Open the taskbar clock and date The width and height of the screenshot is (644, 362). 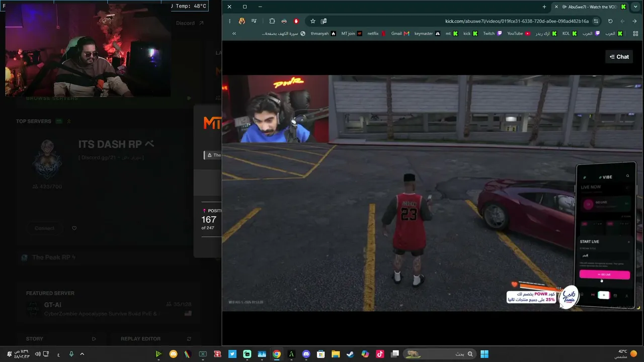[x=22, y=354]
